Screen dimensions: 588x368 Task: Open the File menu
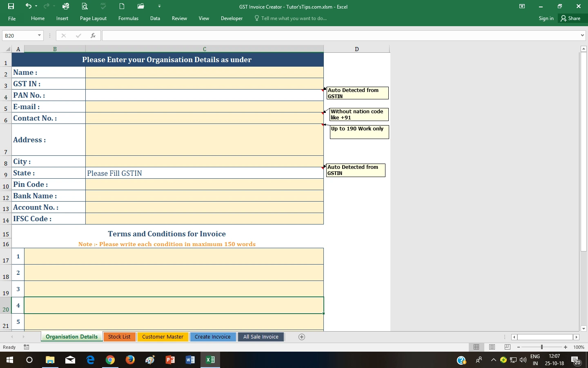(12, 18)
